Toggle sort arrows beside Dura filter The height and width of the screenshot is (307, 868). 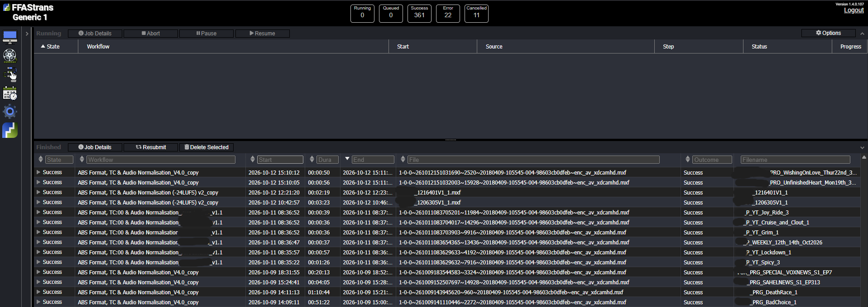tap(312, 159)
